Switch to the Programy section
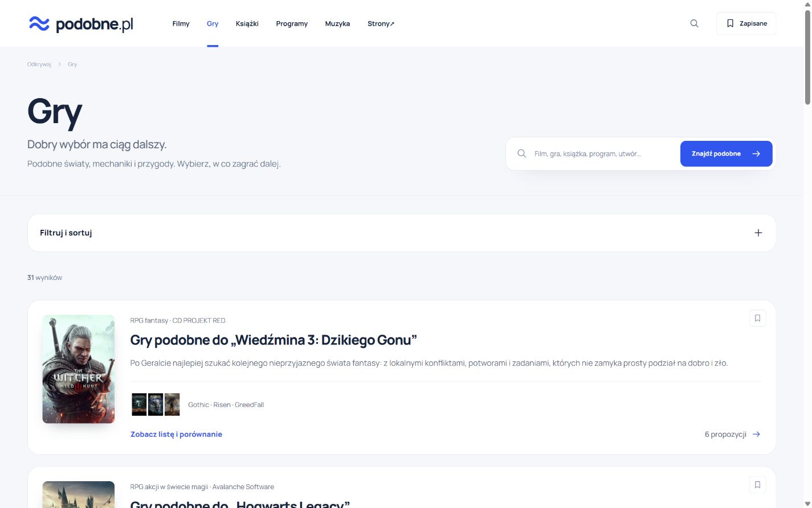 click(x=292, y=23)
